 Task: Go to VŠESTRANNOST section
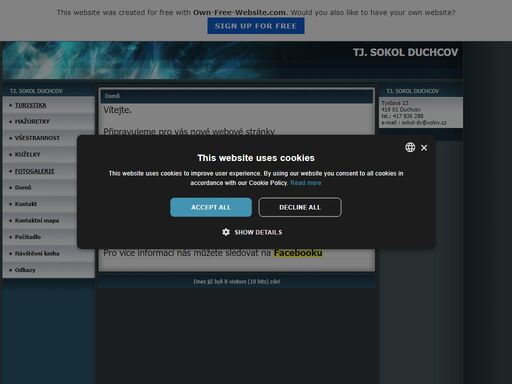pyautogui.click(x=37, y=138)
